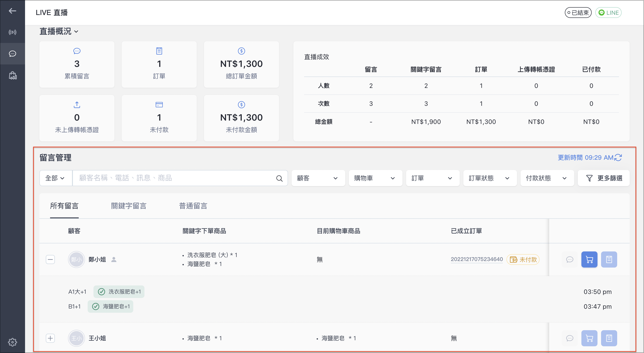Click 鄭小姐 avatar thumbnail
This screenshot has height=353, width=644.
coord(76,259)
